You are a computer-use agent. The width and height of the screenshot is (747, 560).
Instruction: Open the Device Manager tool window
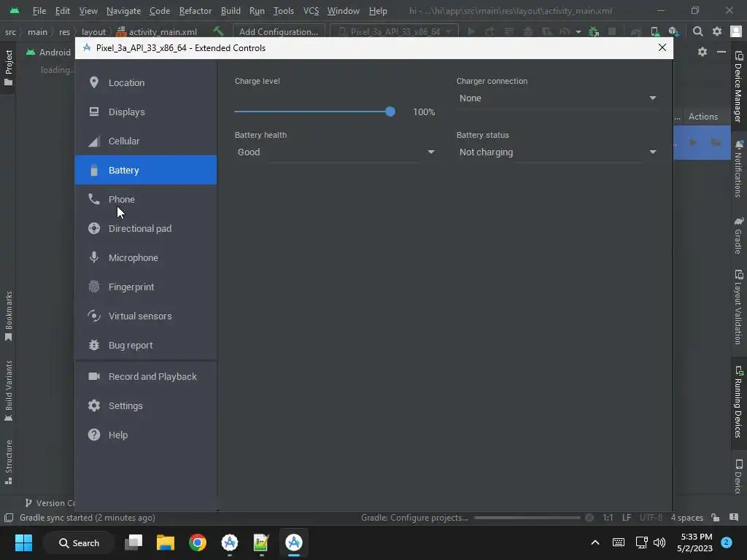[x=738, y=86]
